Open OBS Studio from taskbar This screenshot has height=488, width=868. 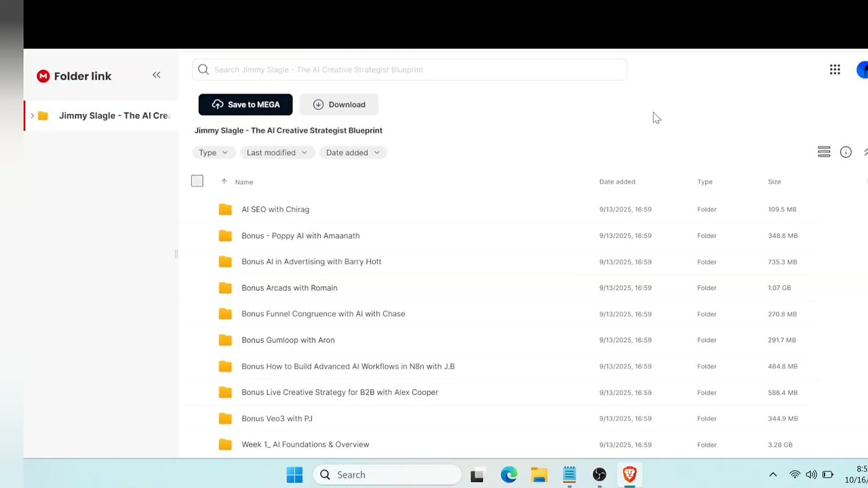click(599, 474)
